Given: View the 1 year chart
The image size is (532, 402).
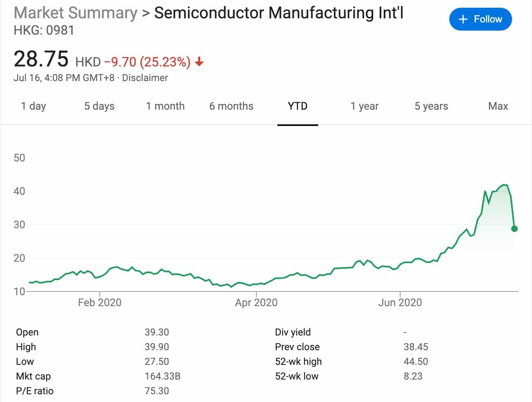Looking at the screenshot, I should click(x=364, y=106).
